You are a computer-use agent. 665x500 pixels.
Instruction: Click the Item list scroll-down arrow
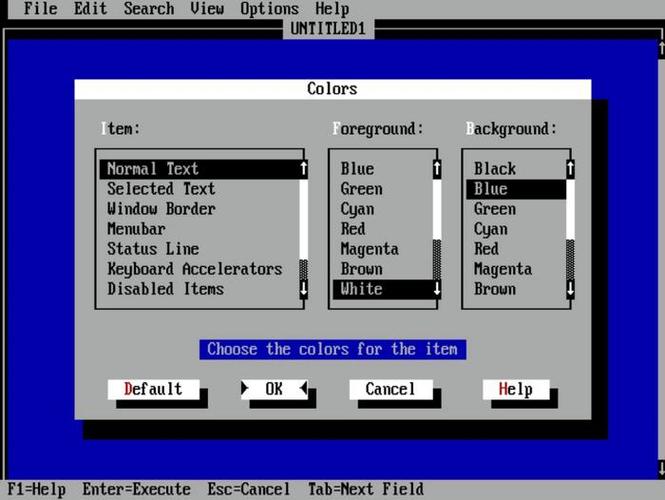(304, 289)
